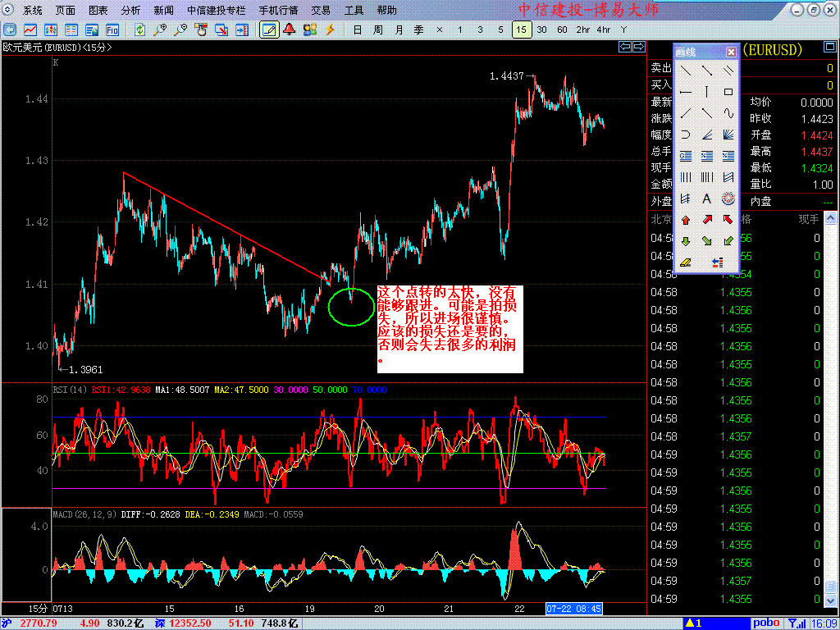This screenshot has height=630, width=840.
Task: Select the eraser tool in 画线 palette
Action: 686,262
